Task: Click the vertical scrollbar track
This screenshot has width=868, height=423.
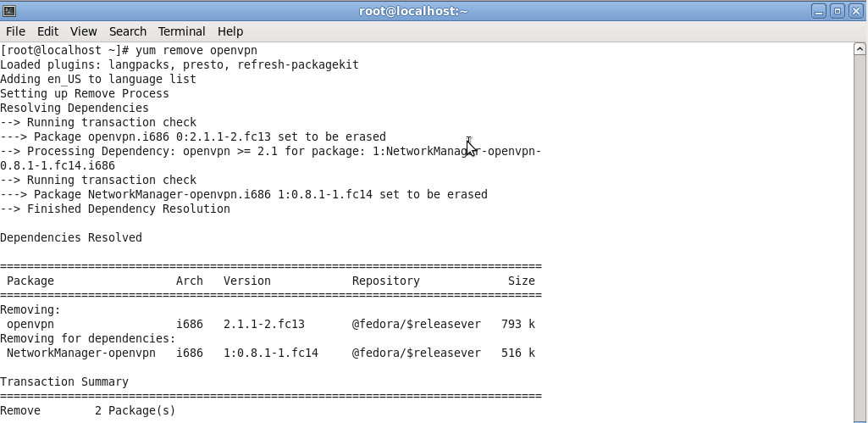Action: click(860, 254)
